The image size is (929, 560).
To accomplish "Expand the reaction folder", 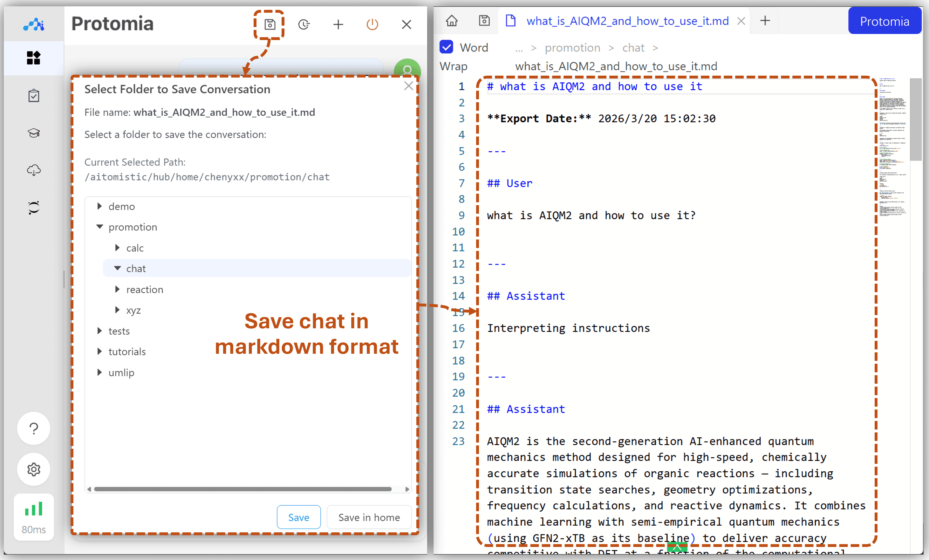I will (x=117, y=289).
